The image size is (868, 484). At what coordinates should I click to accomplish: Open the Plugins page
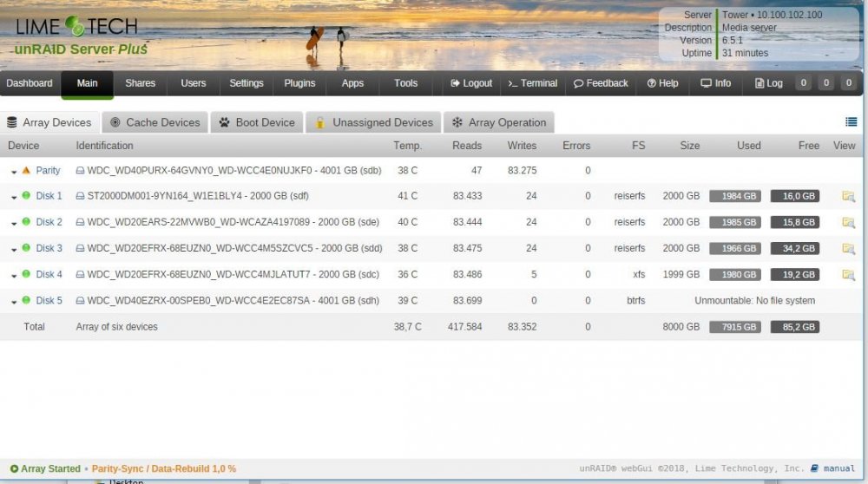(299, 83)
